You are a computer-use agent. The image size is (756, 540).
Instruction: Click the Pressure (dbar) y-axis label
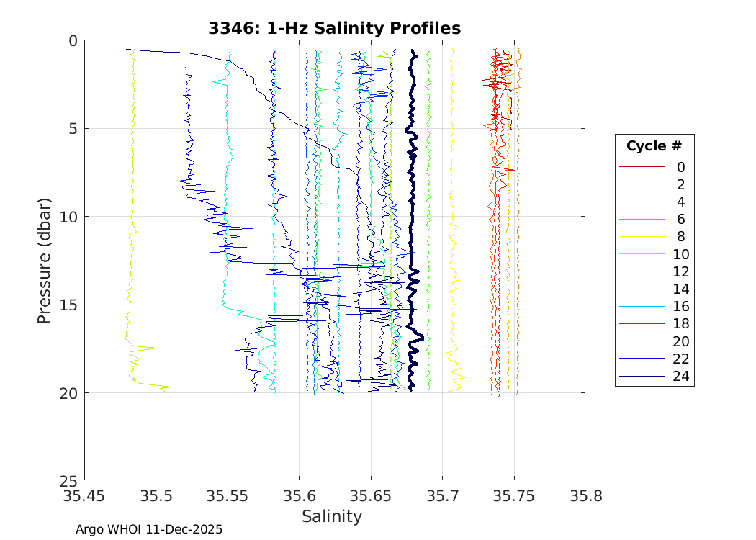(x=44, y=260)
